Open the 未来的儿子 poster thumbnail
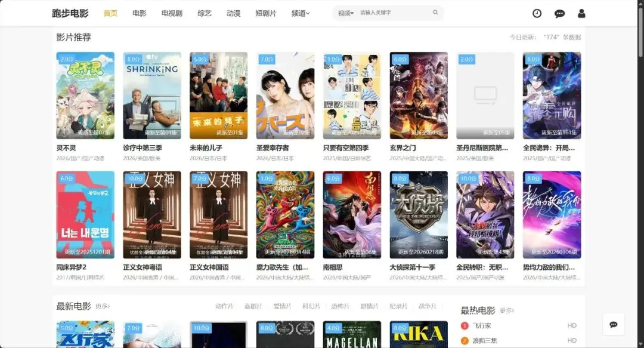The width and height of the screenshot is (644, 348). 218,96
